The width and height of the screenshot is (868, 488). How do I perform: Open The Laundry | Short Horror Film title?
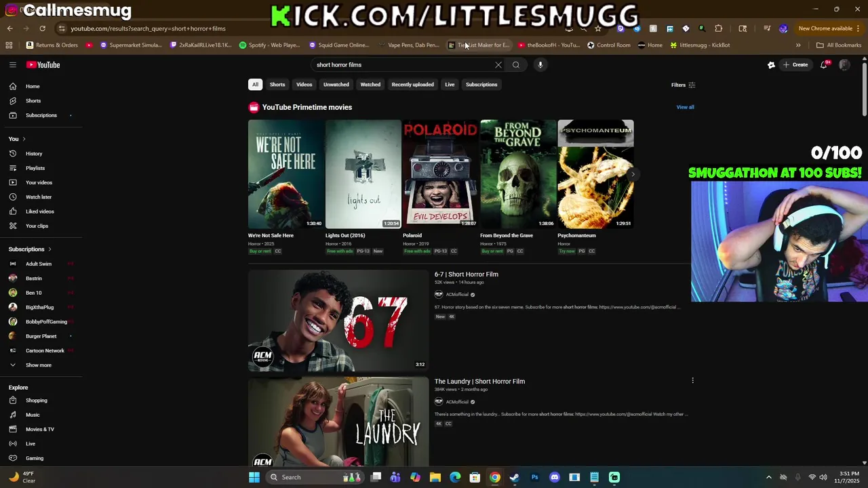coord(479,382)
